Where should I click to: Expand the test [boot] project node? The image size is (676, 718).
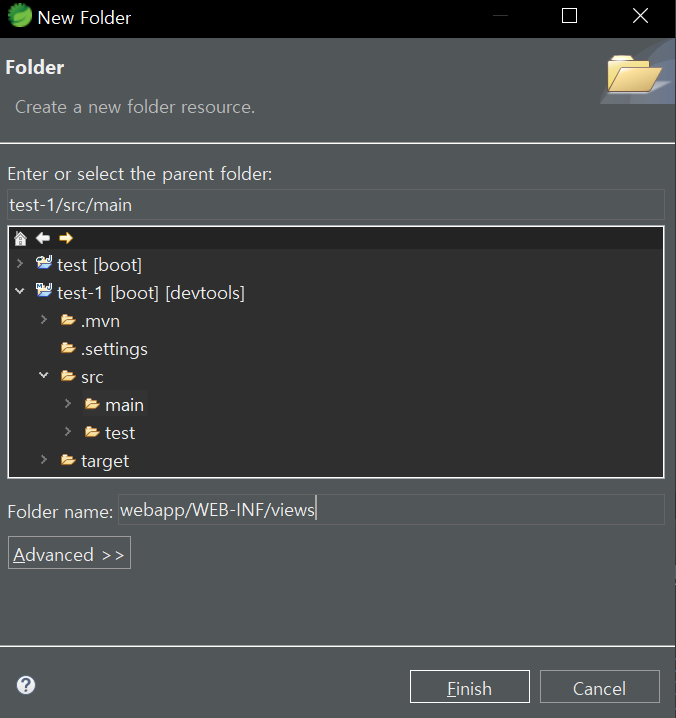(20, 264)
